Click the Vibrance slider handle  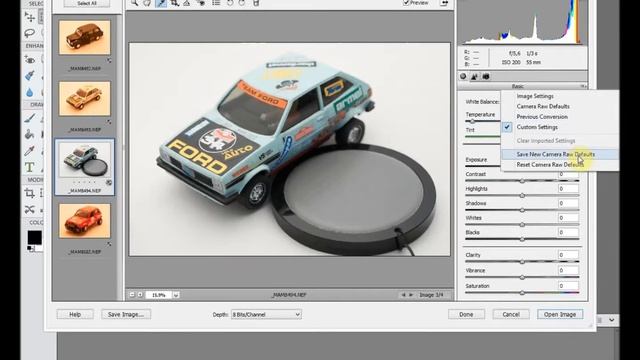coord(522,277)
